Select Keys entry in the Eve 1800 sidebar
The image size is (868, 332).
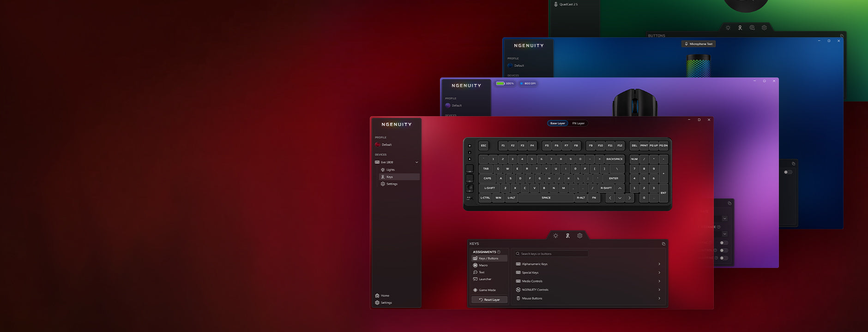point(399,177)
